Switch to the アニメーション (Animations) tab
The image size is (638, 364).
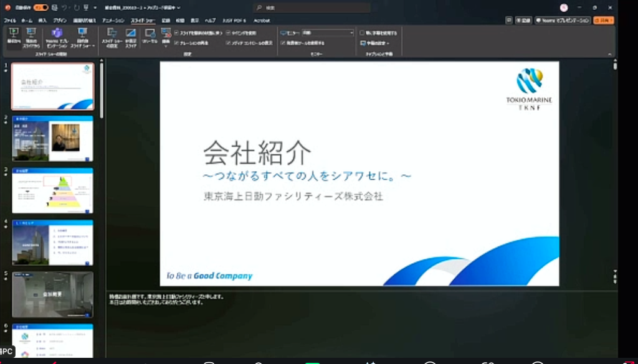click(113, 21)
